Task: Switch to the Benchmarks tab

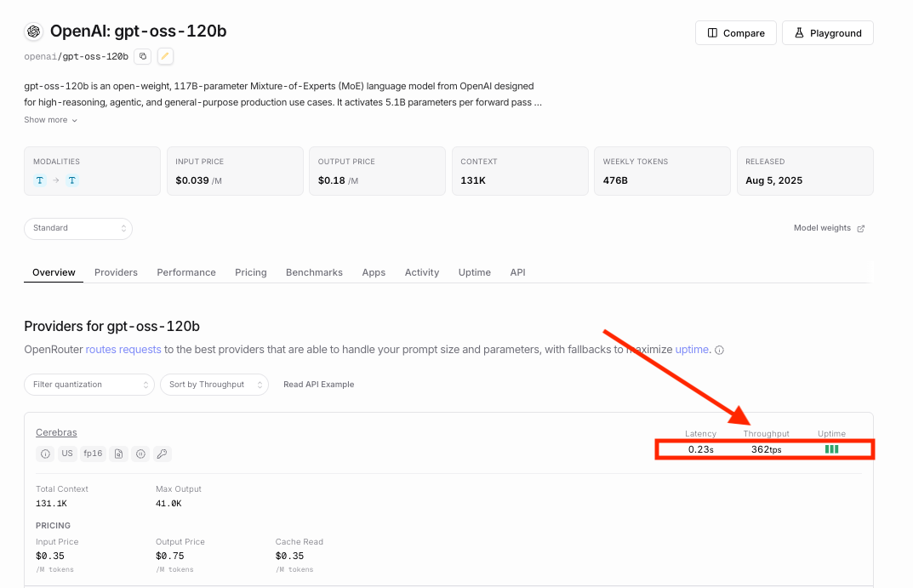Action: 315,272
